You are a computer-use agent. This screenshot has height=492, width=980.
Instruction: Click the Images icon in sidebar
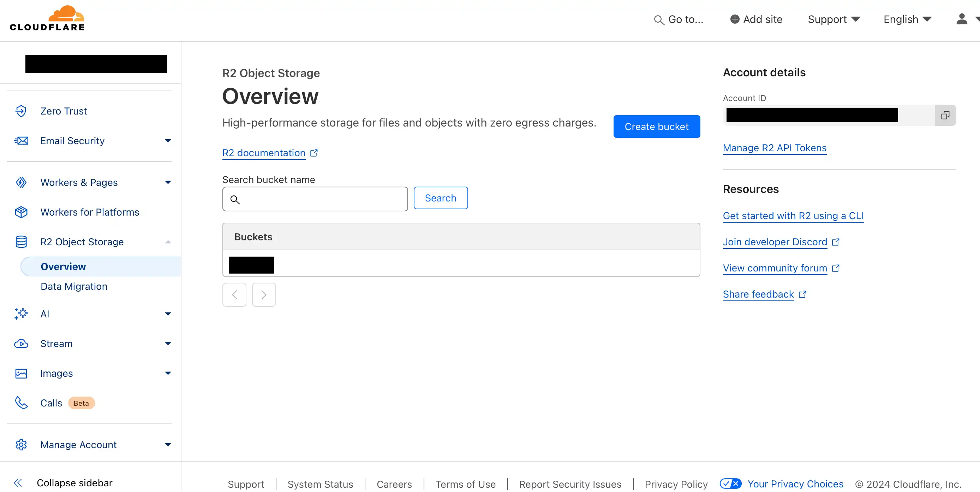tap(22, 373)
